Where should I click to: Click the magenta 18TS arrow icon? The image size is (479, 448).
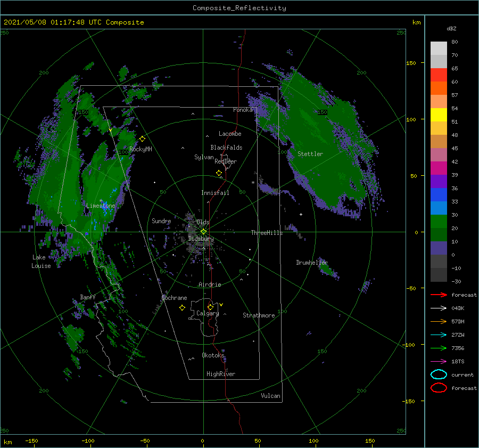[x=439, y=362]
